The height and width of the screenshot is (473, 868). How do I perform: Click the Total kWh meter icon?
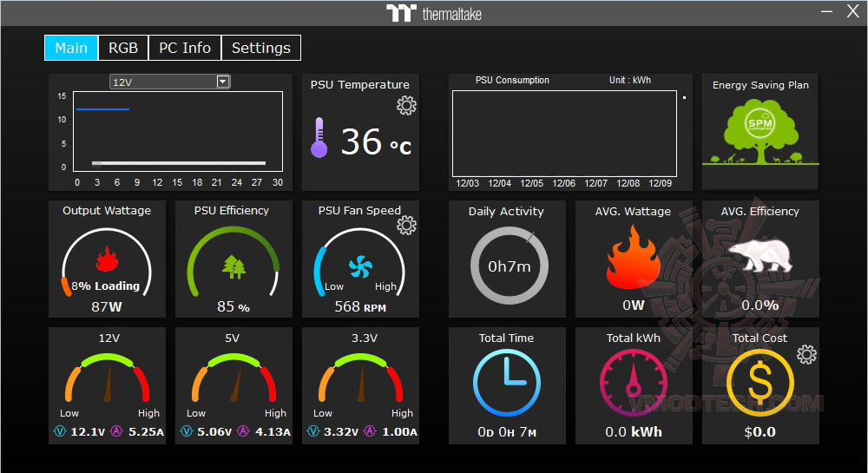634,383
